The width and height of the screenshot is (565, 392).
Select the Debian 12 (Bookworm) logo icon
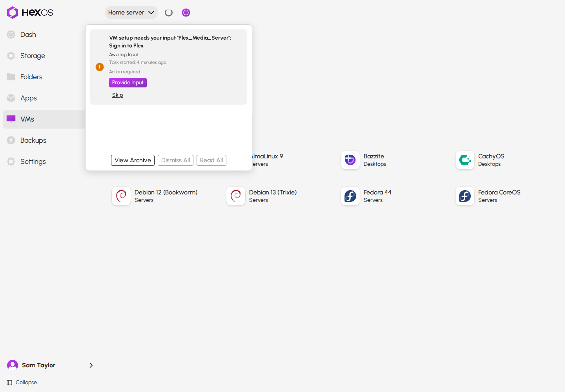pos(121,196)
